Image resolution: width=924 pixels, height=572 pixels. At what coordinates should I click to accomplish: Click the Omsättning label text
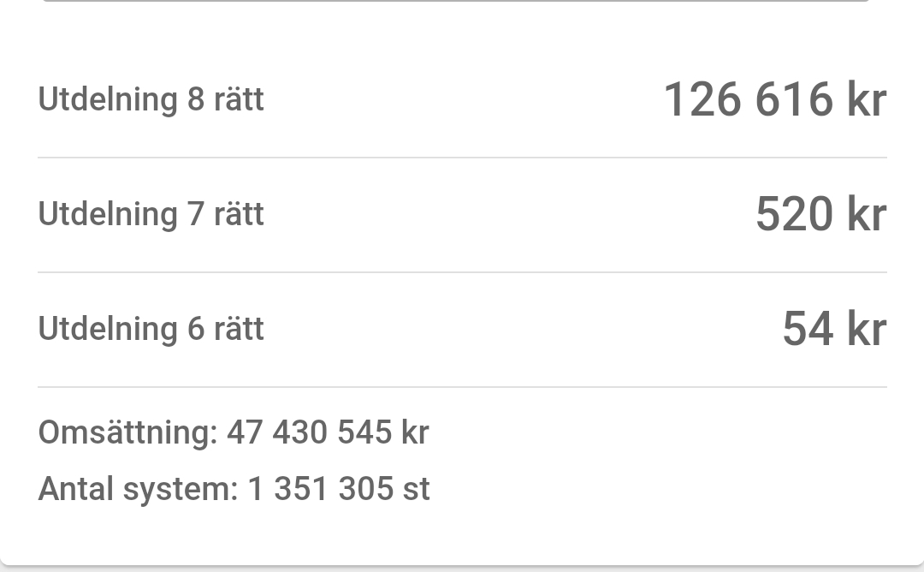click(127, 432)
